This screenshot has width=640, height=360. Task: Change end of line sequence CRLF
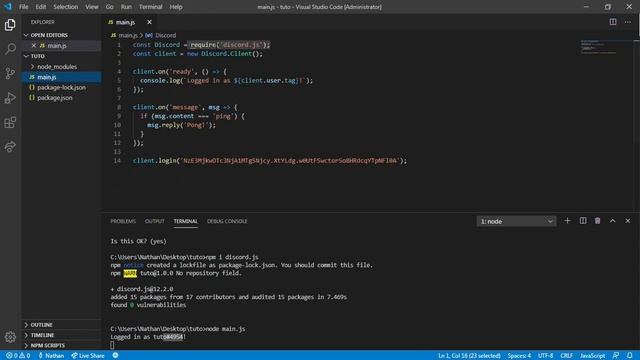tap(566, 356)
